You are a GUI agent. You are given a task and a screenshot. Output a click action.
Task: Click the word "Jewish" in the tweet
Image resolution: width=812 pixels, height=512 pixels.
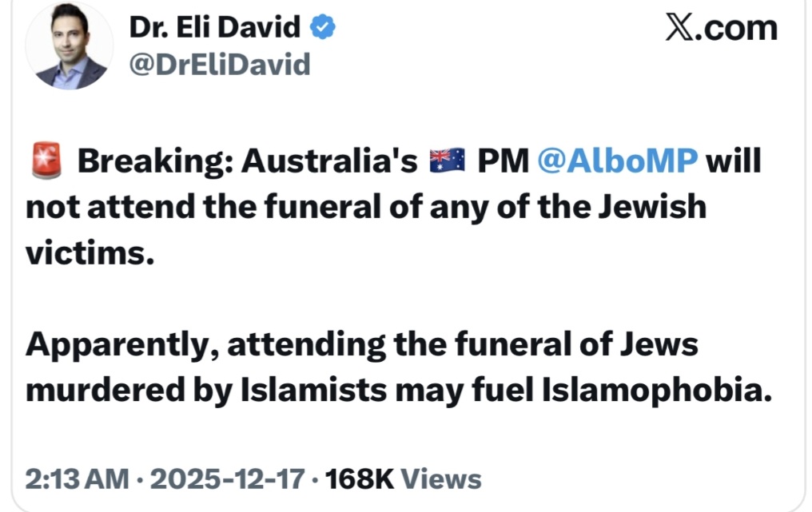point(645,207)
